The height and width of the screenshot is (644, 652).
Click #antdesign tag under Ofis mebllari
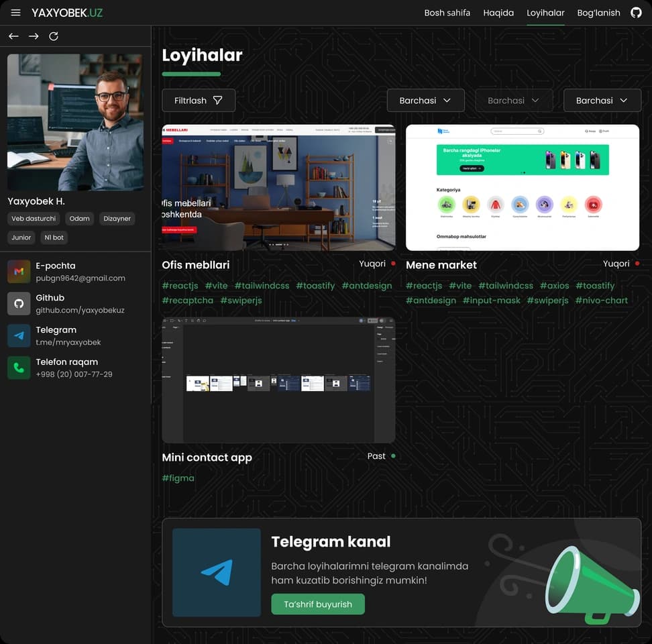[367, 286]
